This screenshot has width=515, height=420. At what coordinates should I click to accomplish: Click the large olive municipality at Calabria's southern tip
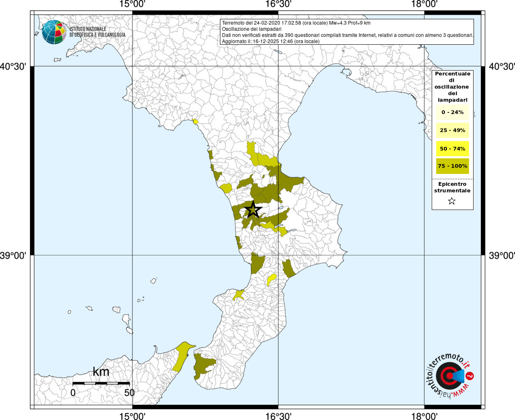click(x=204, y=366)
